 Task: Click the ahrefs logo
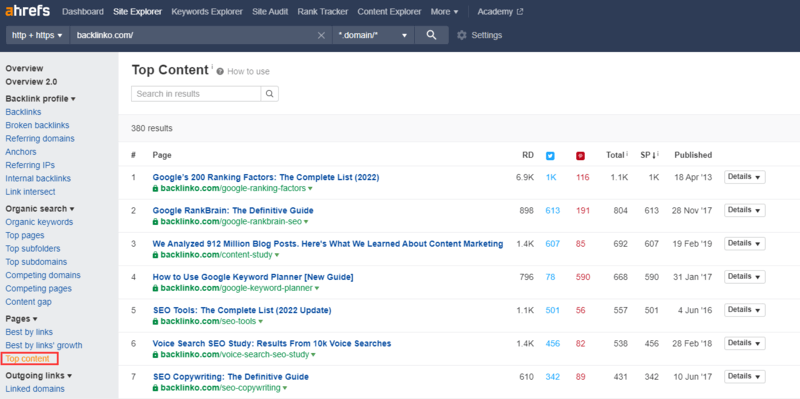point(28,11)
